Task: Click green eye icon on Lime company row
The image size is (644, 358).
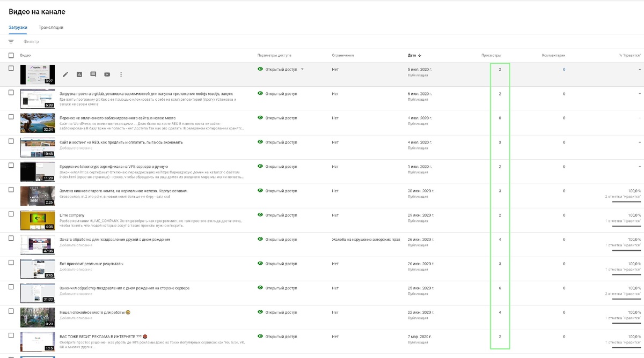Action: (260, 214)
